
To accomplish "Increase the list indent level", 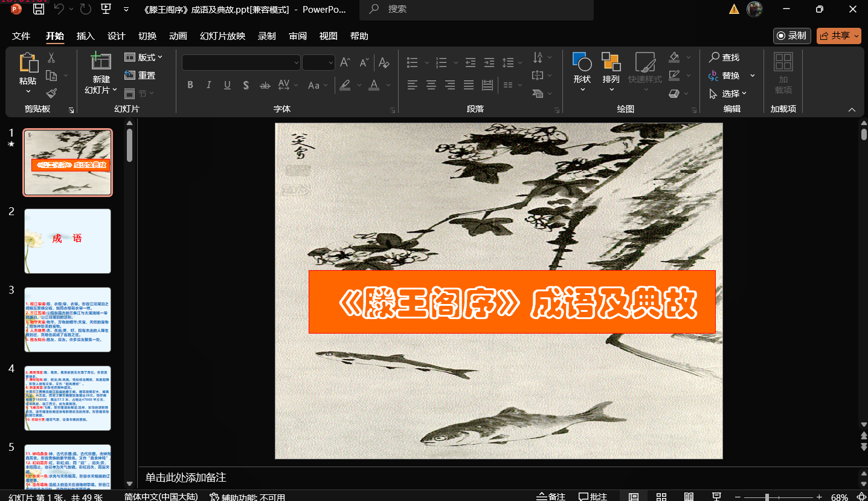I will coord(489,62).
